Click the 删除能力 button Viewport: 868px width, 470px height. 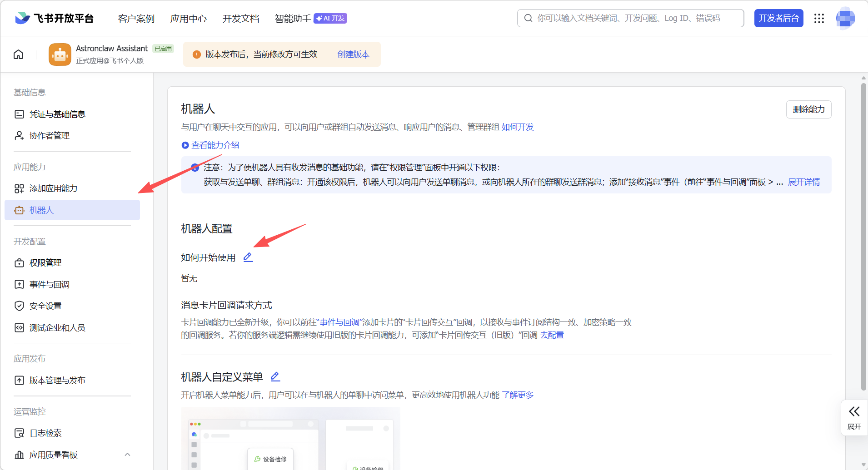click(808, 109)
